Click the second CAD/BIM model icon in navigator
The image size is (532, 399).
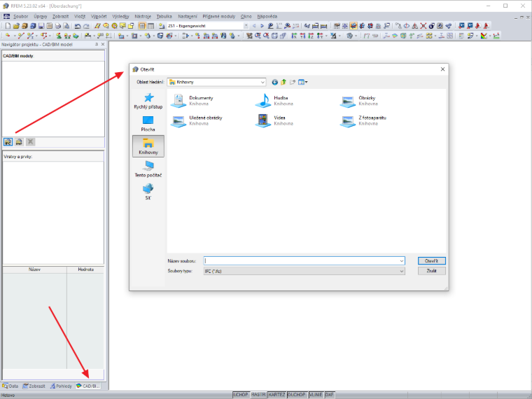click(19, 142)
